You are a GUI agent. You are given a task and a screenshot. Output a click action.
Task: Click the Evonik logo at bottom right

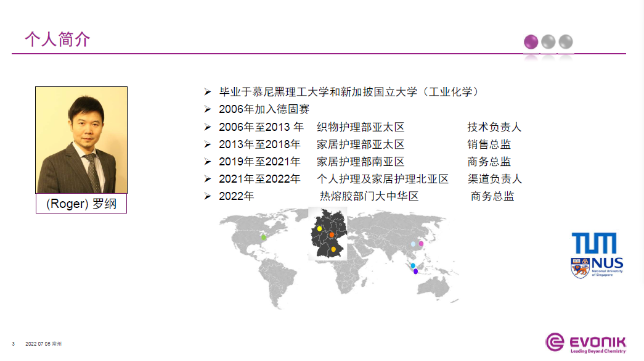[x=585, y=343]
